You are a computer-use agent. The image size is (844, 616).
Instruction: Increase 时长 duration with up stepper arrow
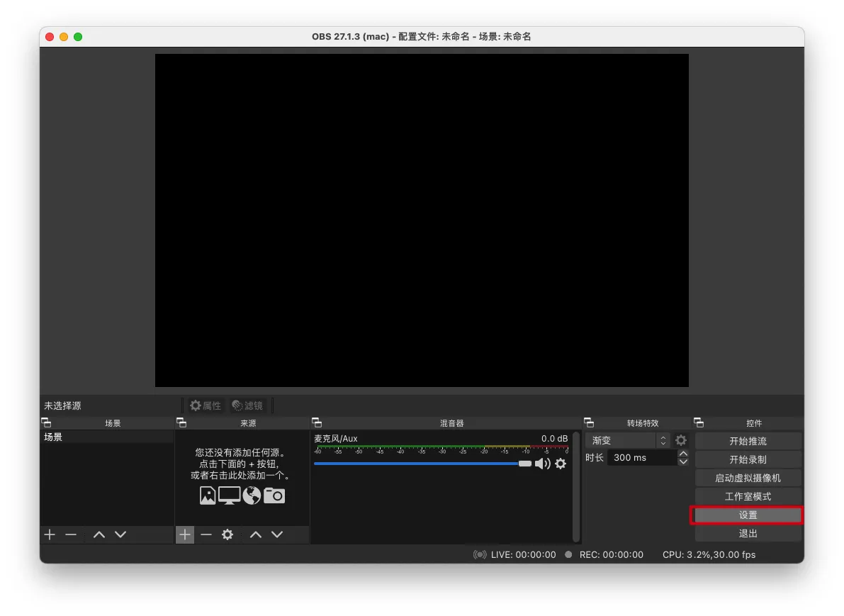[x=683, y=454]
